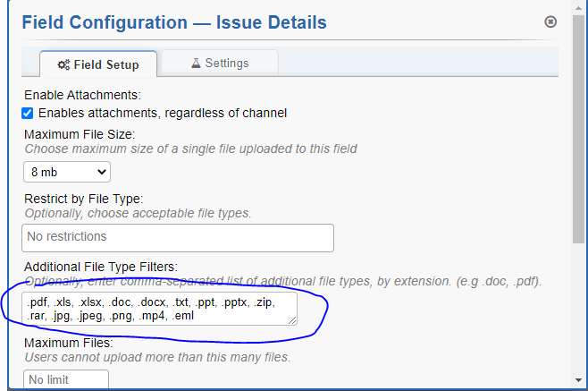Click the flask icon on Settings tab

coord(196,64)
